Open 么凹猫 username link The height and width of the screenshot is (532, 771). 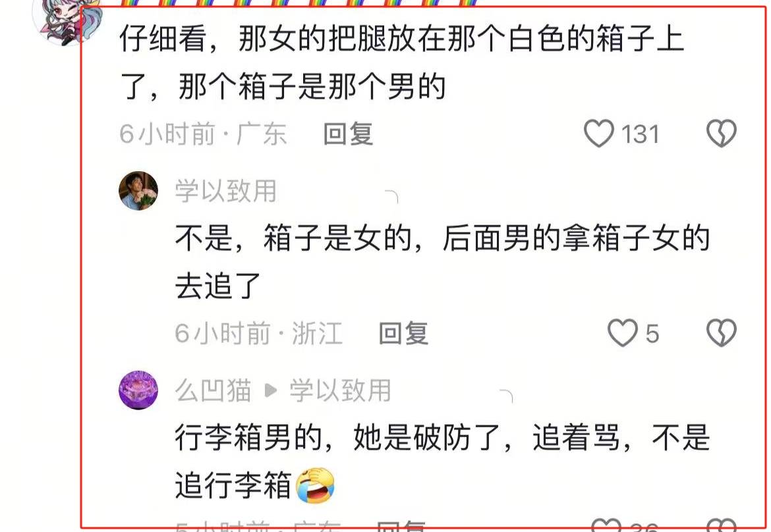coord(214,390)
